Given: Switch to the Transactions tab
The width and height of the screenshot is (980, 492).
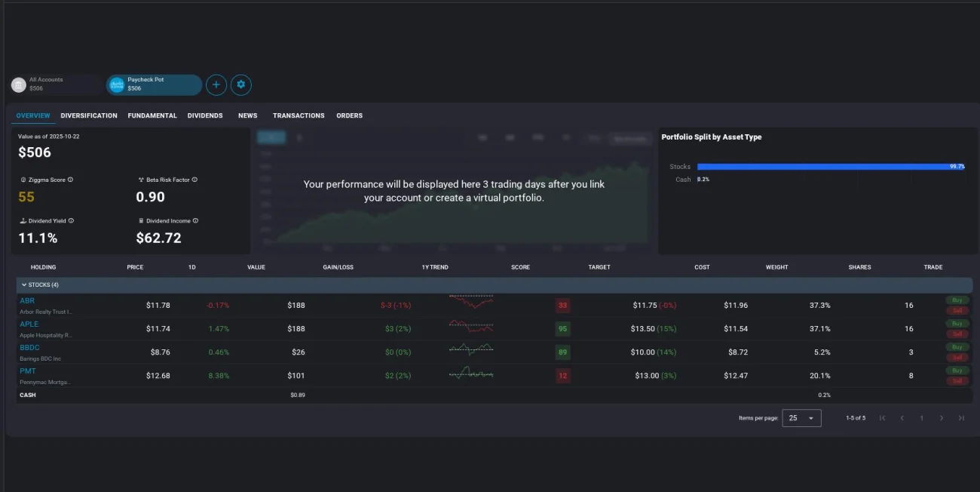Looking at the screenshot, I should [x=299, y=115].
